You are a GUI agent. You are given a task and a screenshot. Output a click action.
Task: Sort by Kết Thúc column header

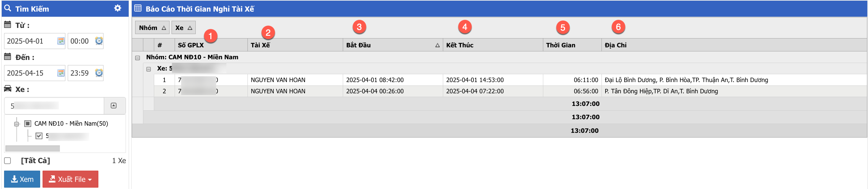[x=493, y=45]
